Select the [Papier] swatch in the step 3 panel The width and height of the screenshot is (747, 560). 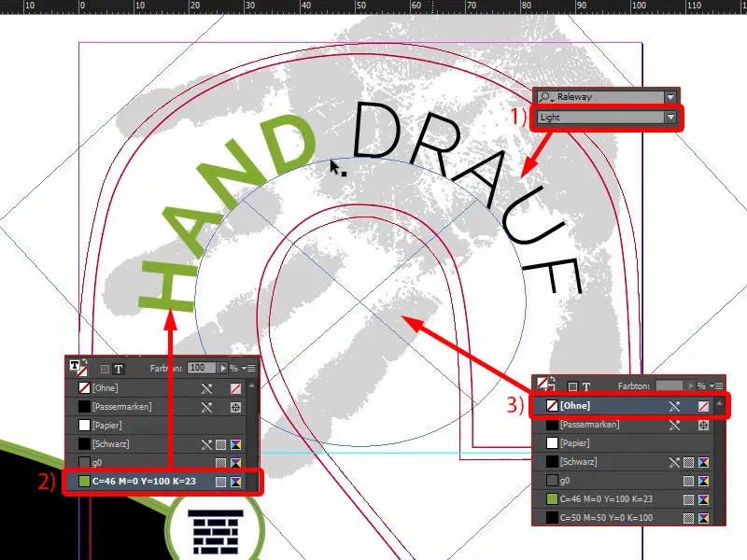623,443
